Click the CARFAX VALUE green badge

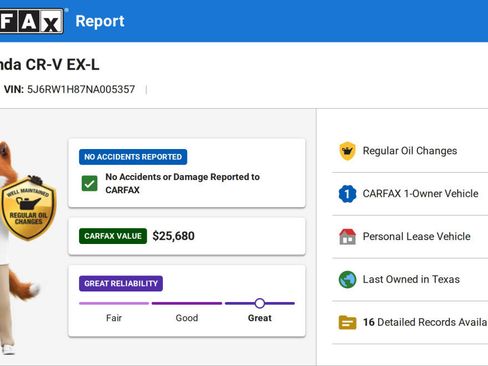click(113, 236)
